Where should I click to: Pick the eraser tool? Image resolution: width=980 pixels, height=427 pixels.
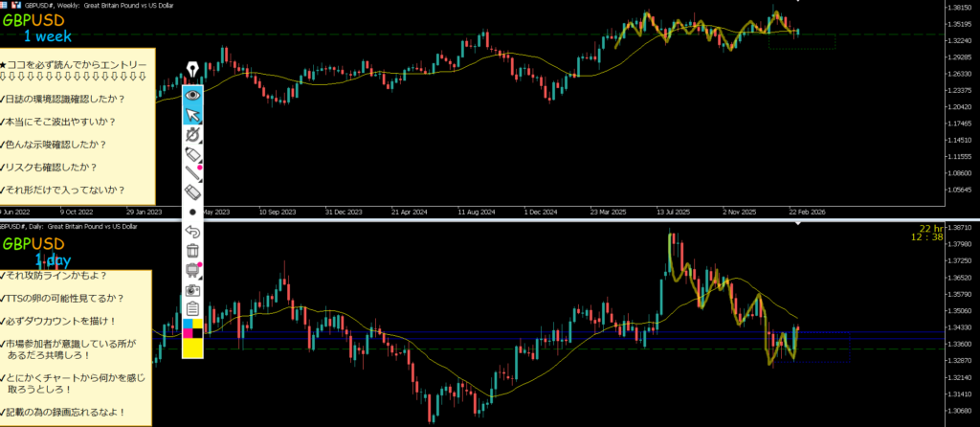[x=192, y=192]
